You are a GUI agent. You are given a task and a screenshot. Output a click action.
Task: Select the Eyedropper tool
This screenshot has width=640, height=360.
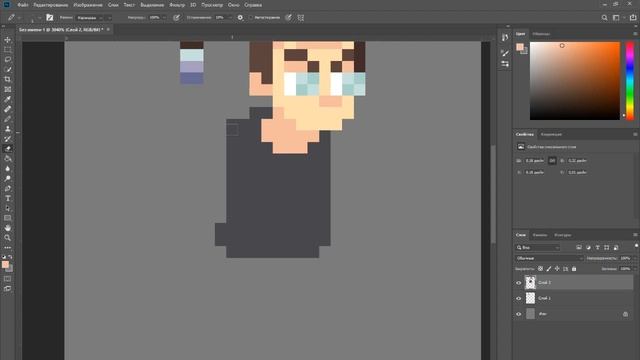pyautogui.click(x=8, y=99)
